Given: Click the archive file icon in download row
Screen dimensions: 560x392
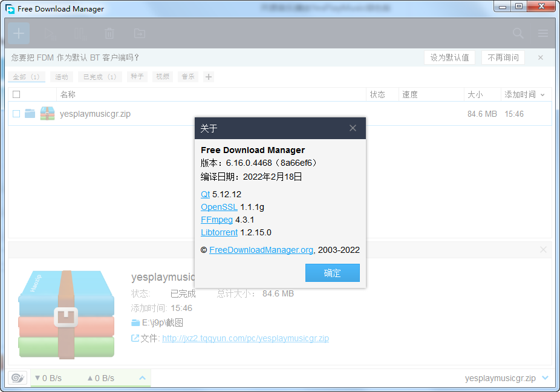Looking at the screenshot, I should point(47,114).
